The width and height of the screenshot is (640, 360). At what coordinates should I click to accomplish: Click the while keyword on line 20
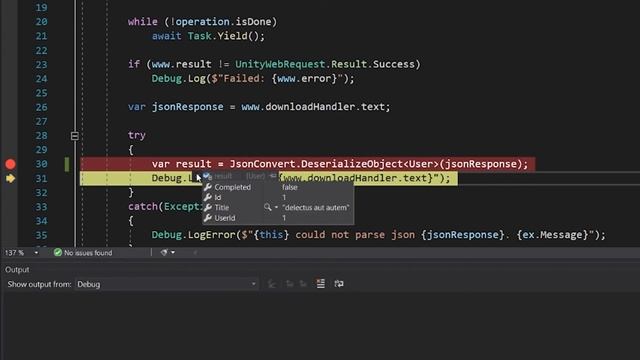(x=142, y=22)
